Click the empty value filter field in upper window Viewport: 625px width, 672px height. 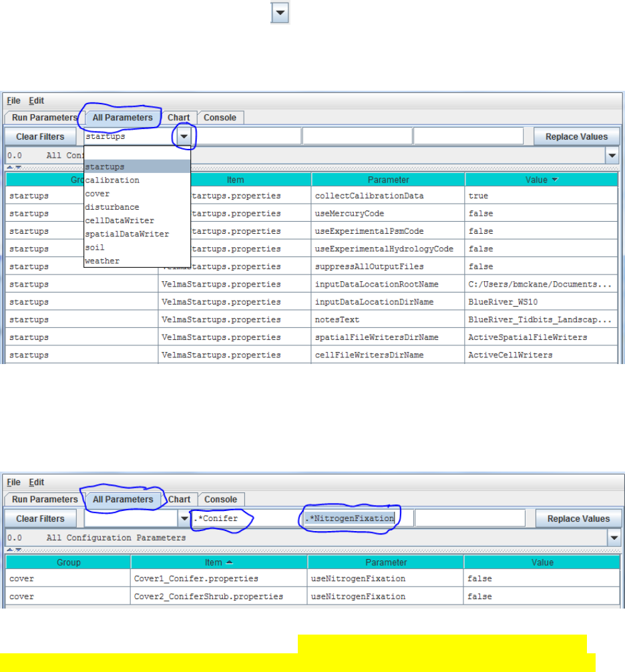pyautogui.click(x=468, y=136)
